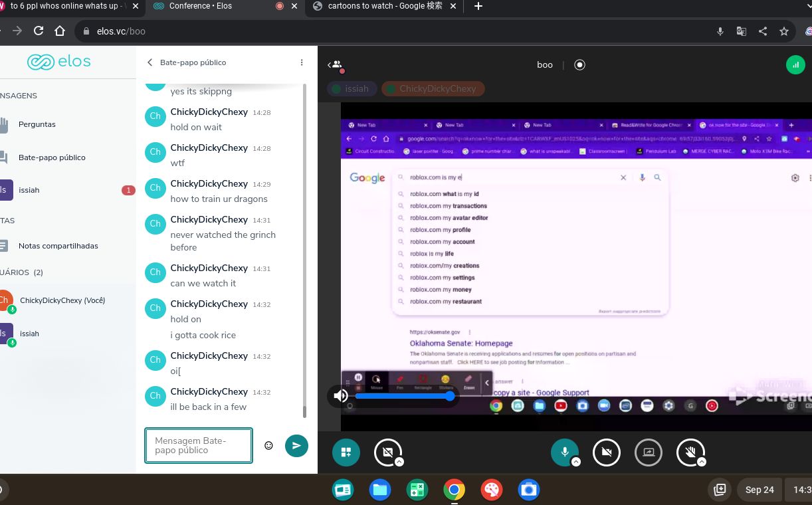The width and height of the screenshot is (812, 505).
Task: Open private chat with issiah
Action: [x=29, y=190]
